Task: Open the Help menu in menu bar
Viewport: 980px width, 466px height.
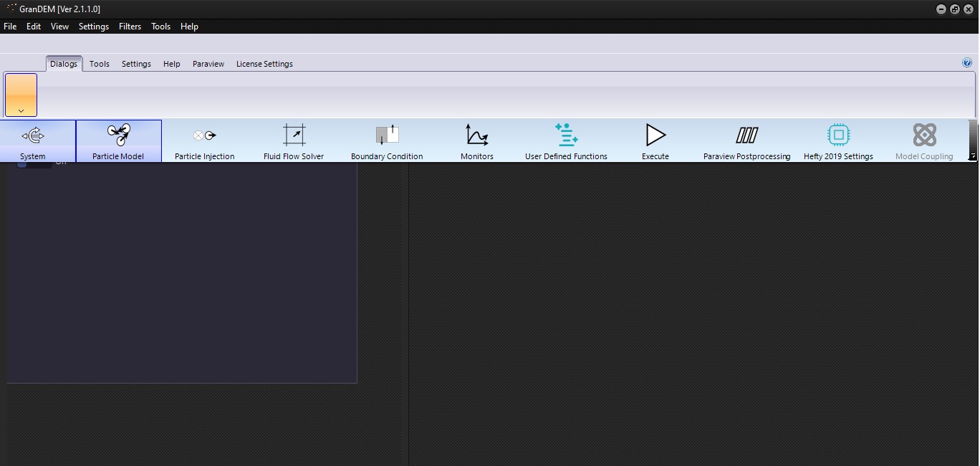Action: pos(189,27)
